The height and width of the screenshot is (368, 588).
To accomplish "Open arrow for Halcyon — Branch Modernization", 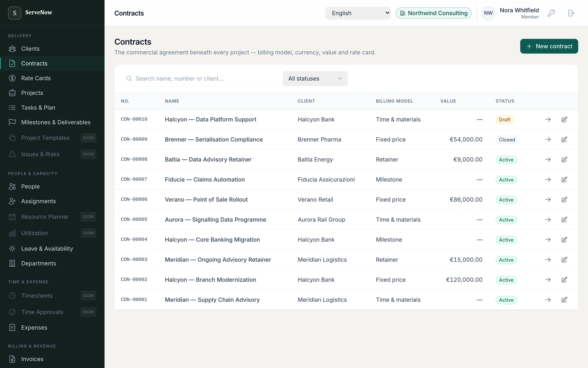I will pos(548,280).
